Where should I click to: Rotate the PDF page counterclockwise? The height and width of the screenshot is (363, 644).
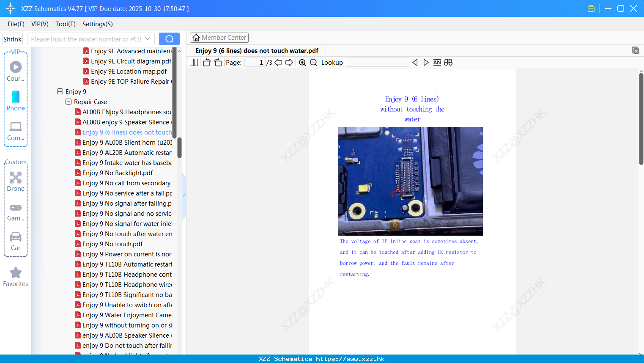206,62
